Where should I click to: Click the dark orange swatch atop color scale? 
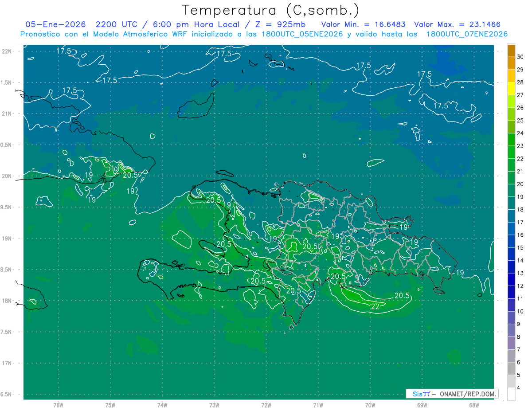(x=511, y=51)
